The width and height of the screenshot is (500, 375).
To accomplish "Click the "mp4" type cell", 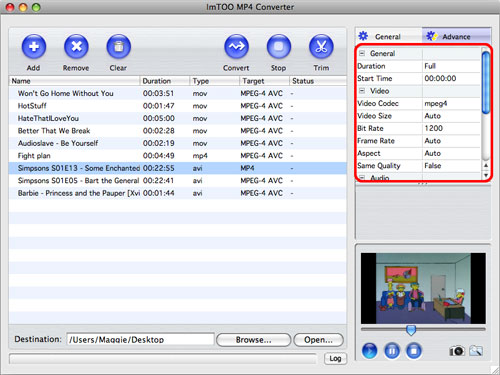I will coord(200,156).
